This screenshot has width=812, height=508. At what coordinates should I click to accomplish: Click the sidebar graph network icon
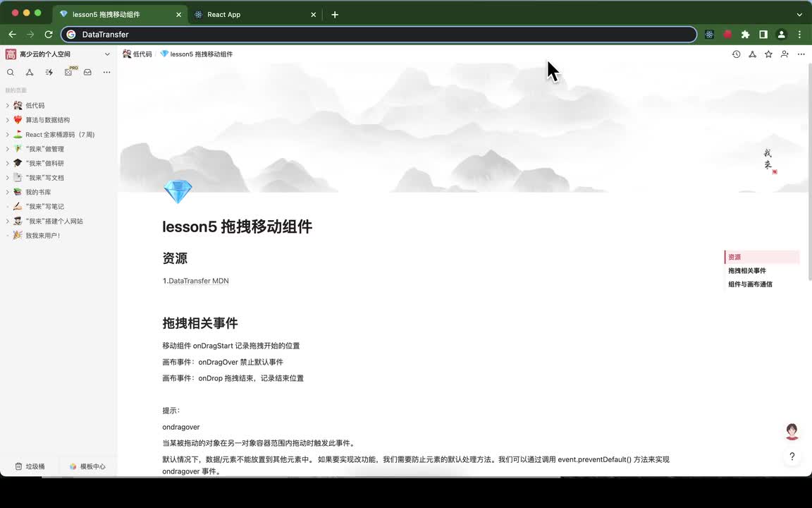[30, 72]
